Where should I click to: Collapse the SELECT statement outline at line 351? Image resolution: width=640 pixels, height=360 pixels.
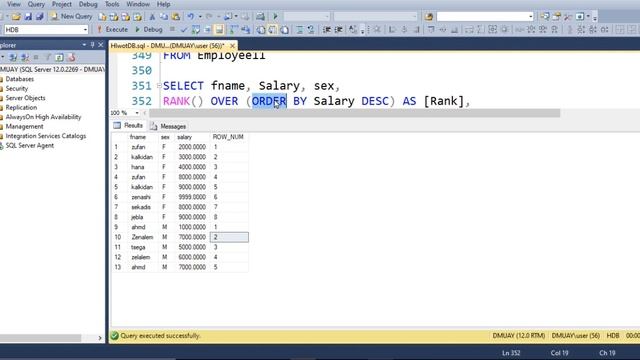click(x=159, y=86)
